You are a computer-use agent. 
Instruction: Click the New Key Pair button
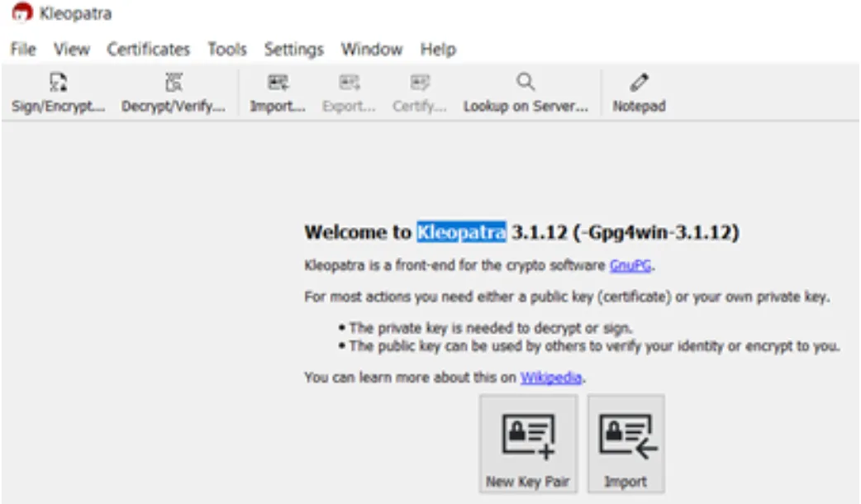[x=528, y=444]
